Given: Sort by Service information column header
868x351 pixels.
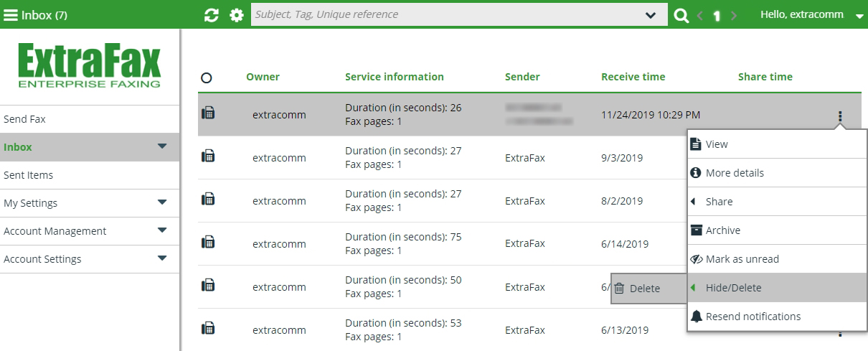Looking at the screenshot, I should pos(395,77).
